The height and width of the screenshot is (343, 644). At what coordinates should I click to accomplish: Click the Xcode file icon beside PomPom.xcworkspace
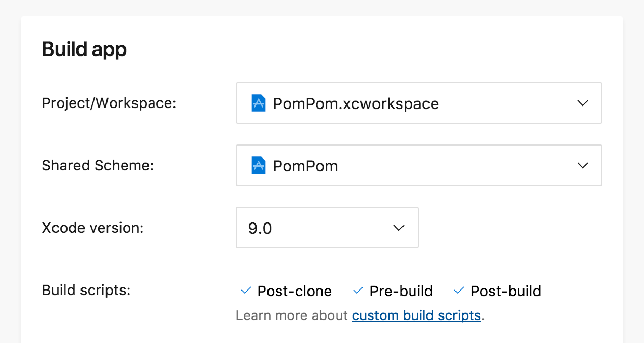click(x=258, y=103)
